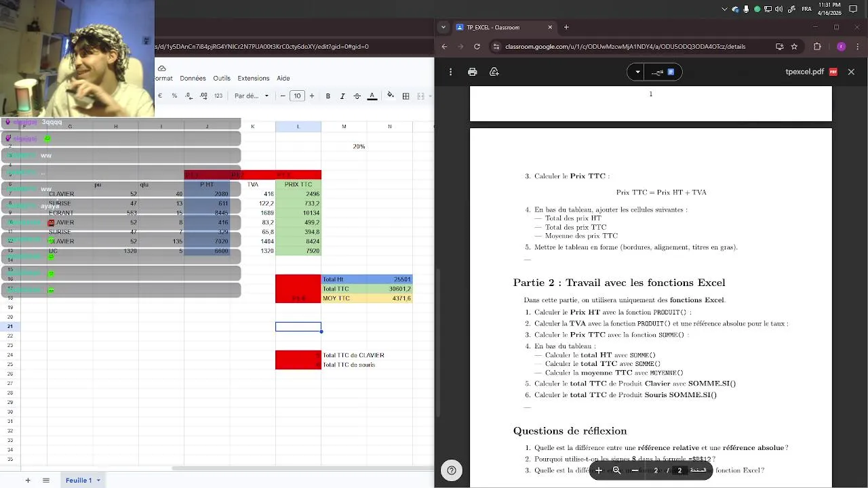Expand the Chrome tab search chevron

(x=443, y=27)
